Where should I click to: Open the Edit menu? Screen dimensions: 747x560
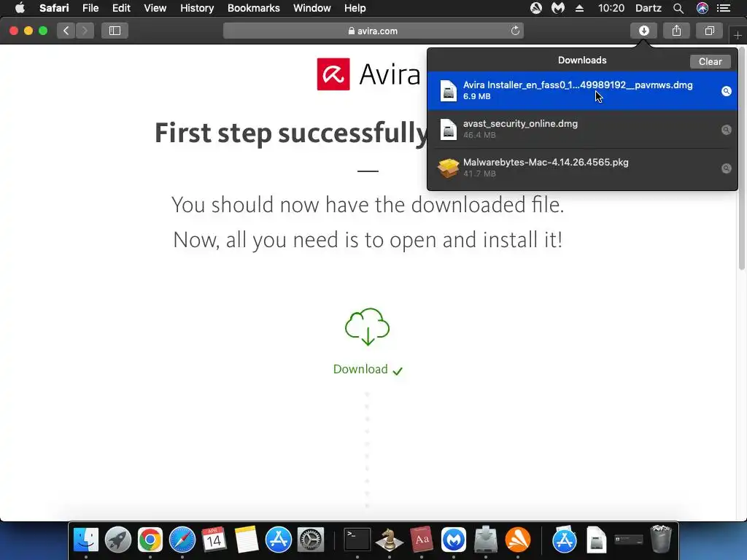121,8
